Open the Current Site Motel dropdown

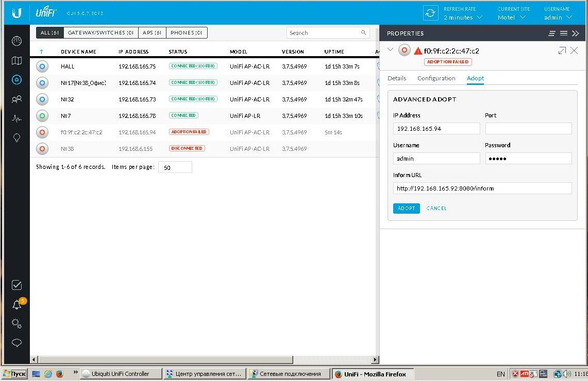click(511, 18)
